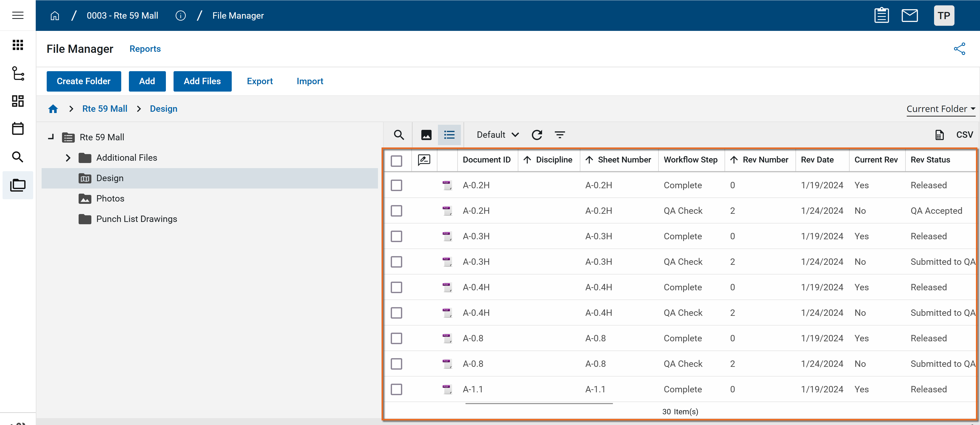Expand the Additional Files folder

pos(68,158)
